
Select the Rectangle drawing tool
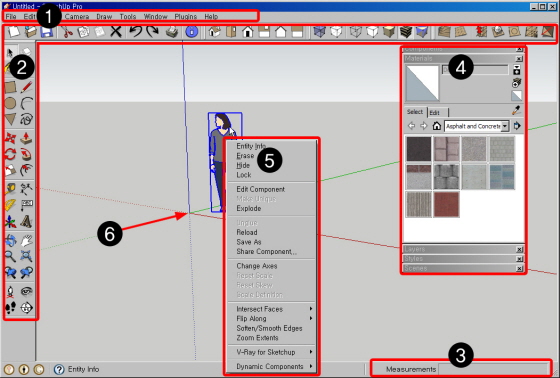click(10, 87)
